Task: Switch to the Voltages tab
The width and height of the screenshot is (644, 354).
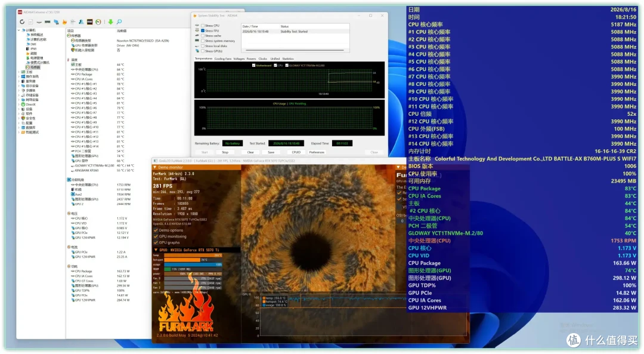Action: (x=239, y=59)
